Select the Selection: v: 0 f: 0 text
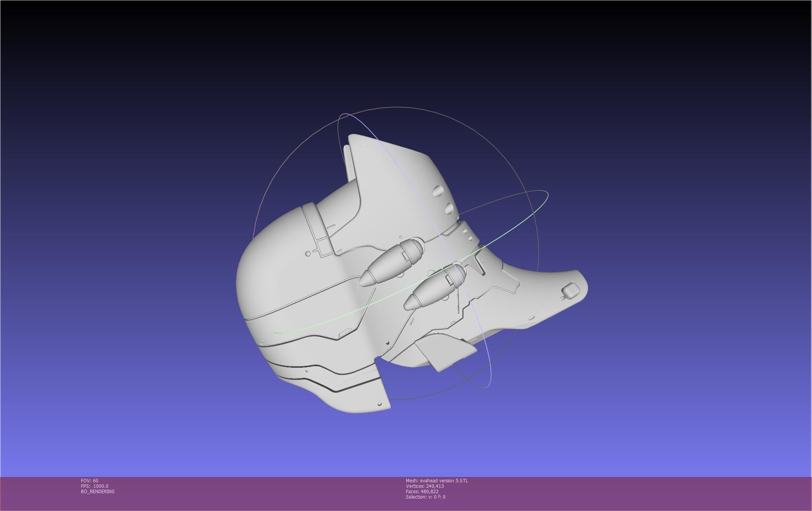Viewport: 812px width, 511px height. [425, 497]
